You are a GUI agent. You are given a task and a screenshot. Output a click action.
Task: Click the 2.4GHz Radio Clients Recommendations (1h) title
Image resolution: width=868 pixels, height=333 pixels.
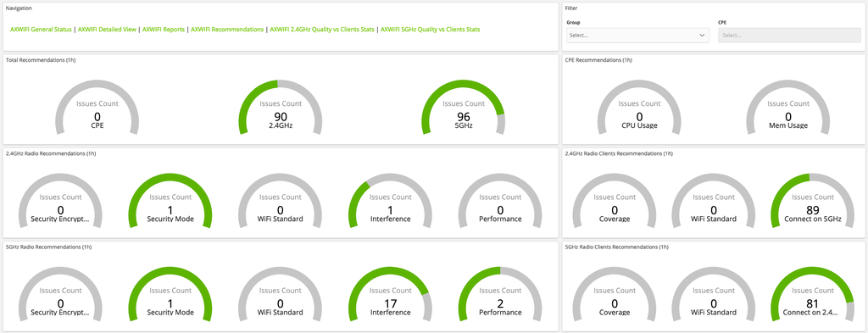(618, 153)
